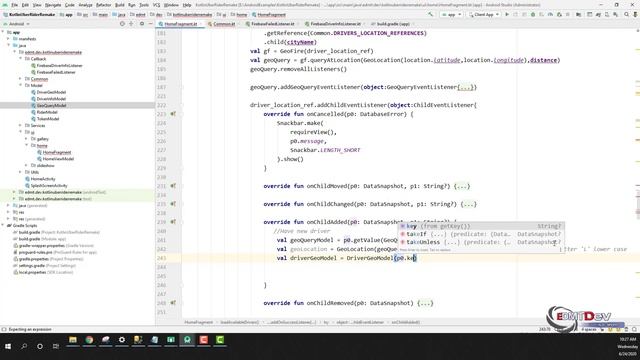Expand the gallery folder
Image resolution: width=640 pixels, height=360 pixels.
27,139
